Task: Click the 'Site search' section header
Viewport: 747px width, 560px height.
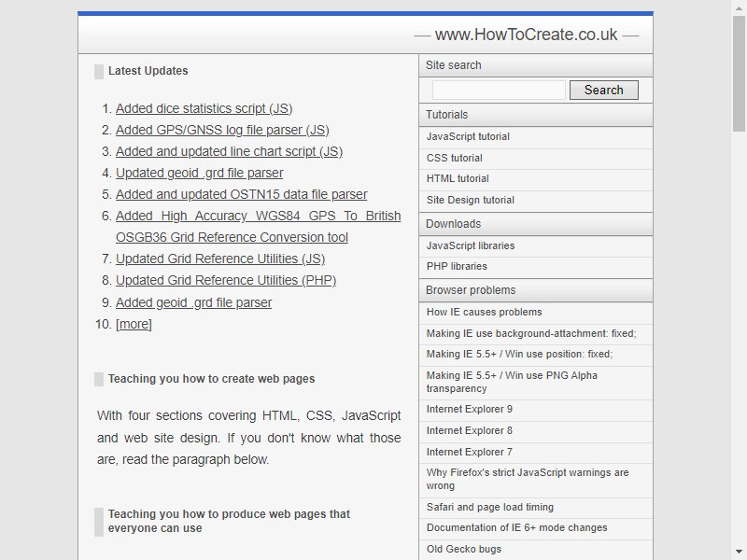Action: coord(536,65)
